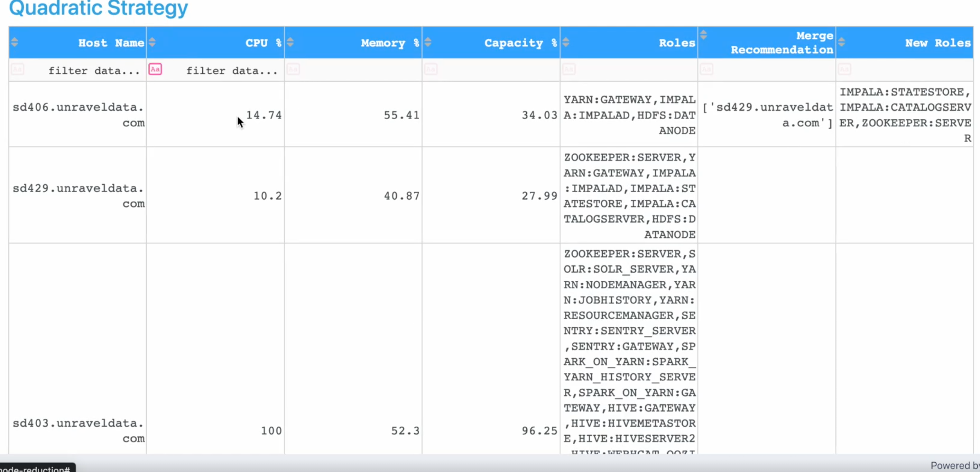Toggle case-sensitive filter for CPU %
Viewport: 980px width, 472px height.
155,69
